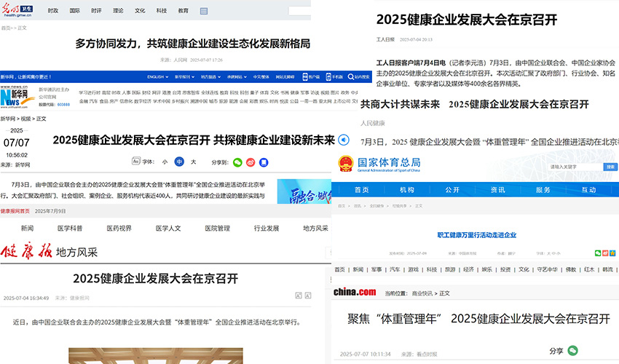Share Xinhua article via green WeChat icon
The width and height of the screenshot is (619, 364).
click(x=238, y=162)
